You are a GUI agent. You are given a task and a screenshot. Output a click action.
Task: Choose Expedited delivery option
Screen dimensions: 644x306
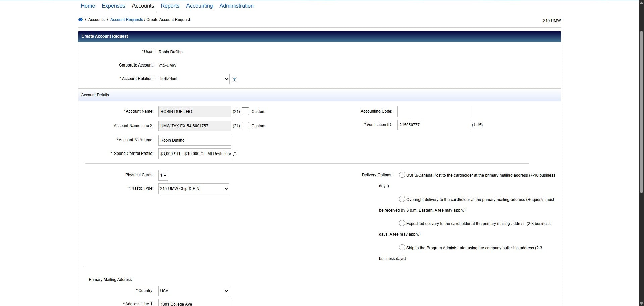coord(402,223)
